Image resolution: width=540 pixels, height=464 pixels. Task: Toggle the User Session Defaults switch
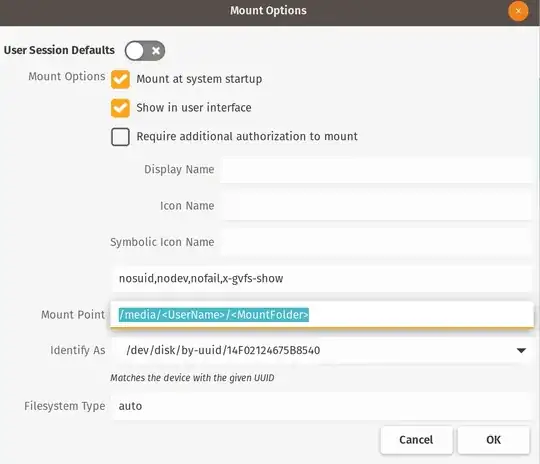coord(145,51)
